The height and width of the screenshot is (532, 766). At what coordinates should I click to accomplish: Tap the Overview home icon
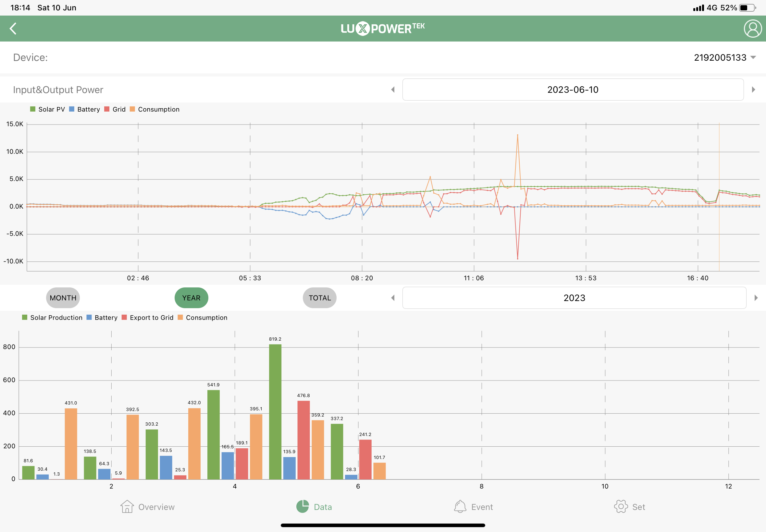[127, 506]
